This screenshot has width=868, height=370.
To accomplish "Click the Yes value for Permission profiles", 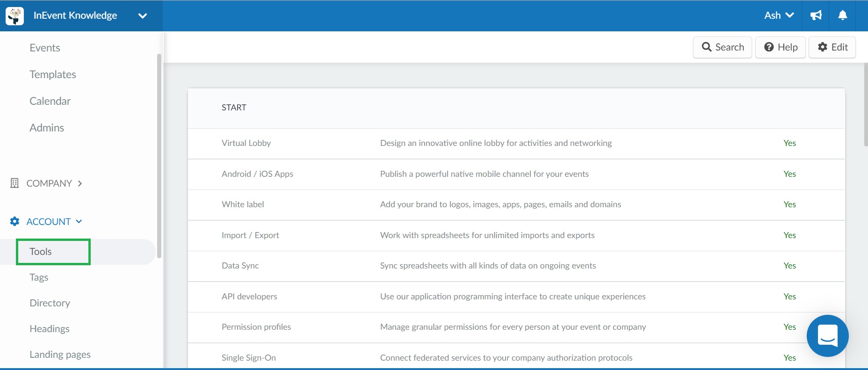I will (790, 327).
